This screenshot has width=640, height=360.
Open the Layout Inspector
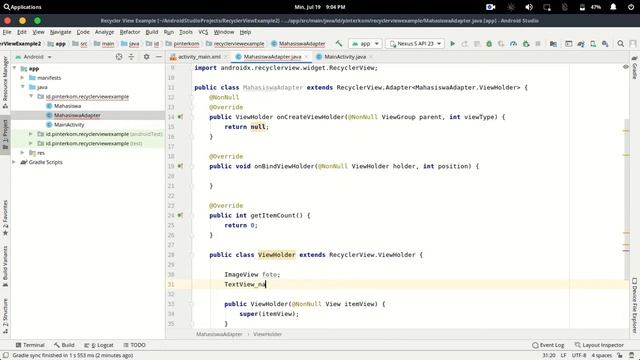coord(599,345)
